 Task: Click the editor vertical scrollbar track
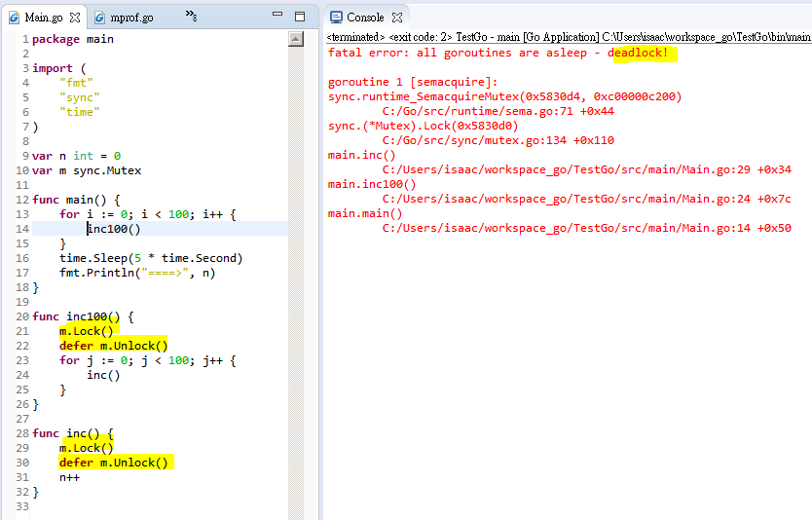tap(296, 292)
